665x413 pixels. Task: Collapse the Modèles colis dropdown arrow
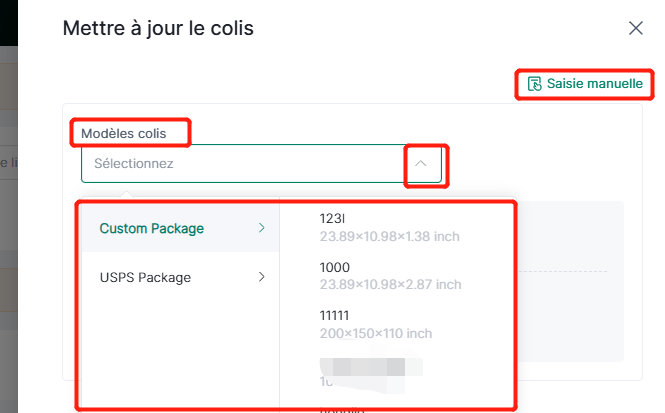(x=421, y=163)
